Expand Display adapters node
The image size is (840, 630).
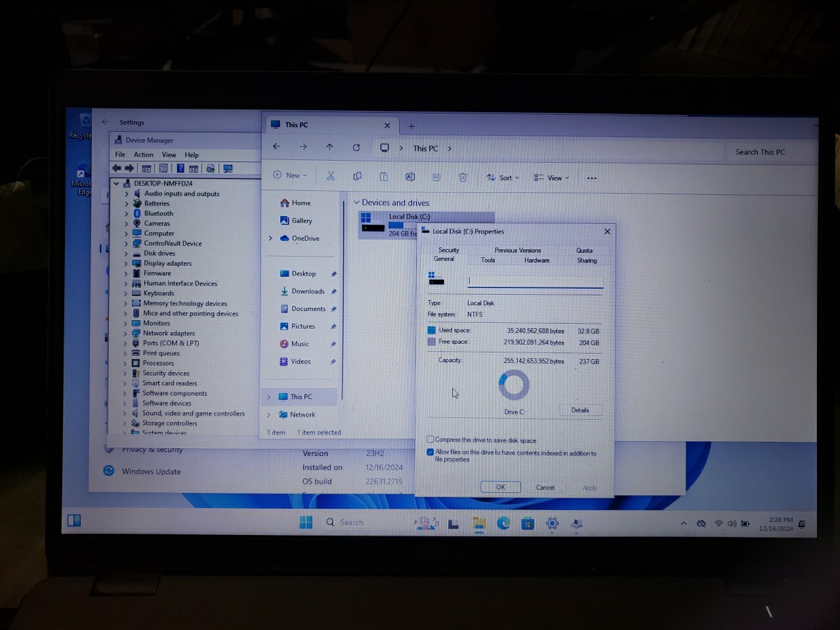coord(127,263)
